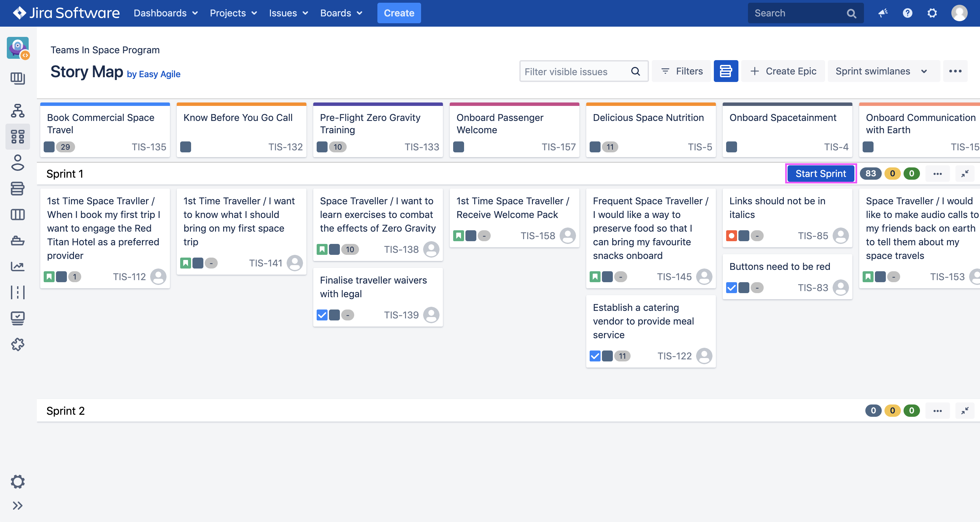Click the Jira help question mark icon
This screenshot has width=980, height=522.
907,13
